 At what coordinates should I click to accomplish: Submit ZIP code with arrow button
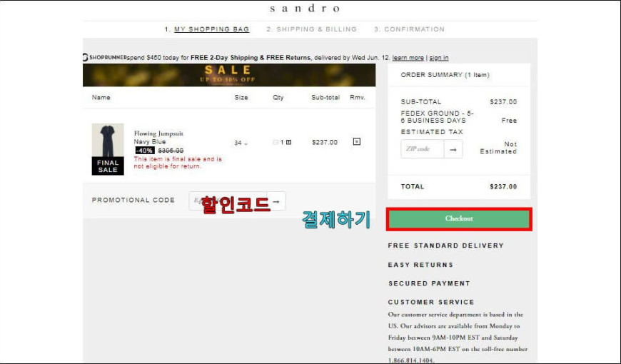point(453,149)
